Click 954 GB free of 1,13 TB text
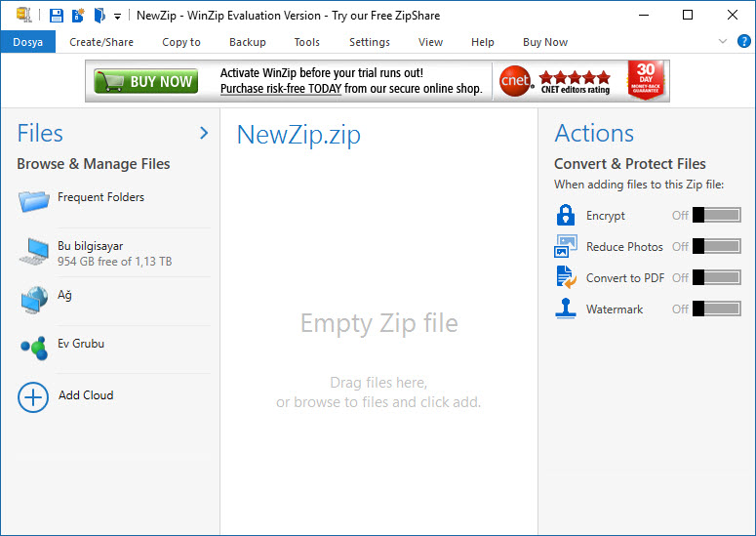 [x=115, y=262]
